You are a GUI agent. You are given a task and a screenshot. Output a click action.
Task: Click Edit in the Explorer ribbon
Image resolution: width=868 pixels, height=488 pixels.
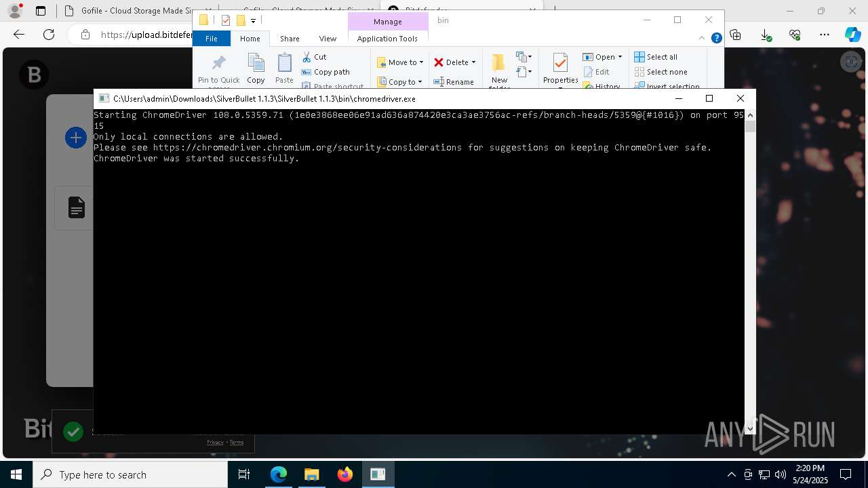point(596,72)
